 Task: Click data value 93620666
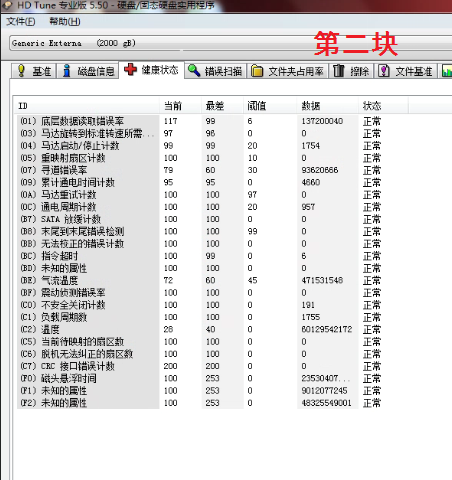click(x=320, y=170)
